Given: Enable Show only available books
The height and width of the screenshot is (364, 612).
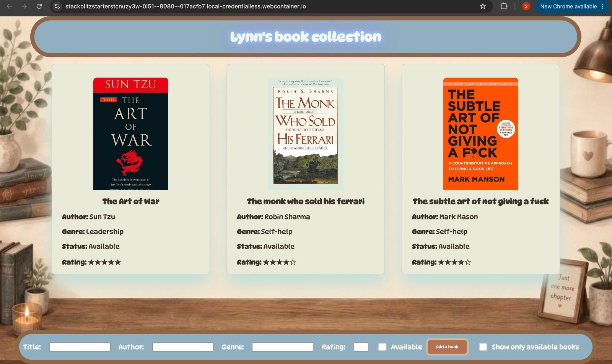Looking at the screenshot, I should 483,347.
